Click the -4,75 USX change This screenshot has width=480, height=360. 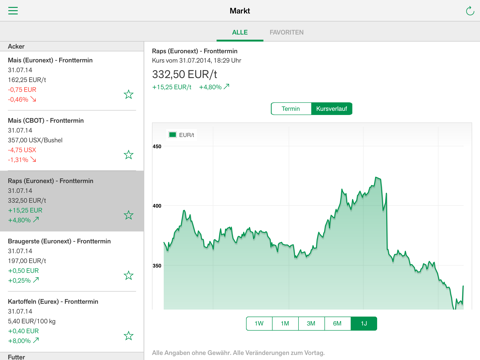click(22, 150)
